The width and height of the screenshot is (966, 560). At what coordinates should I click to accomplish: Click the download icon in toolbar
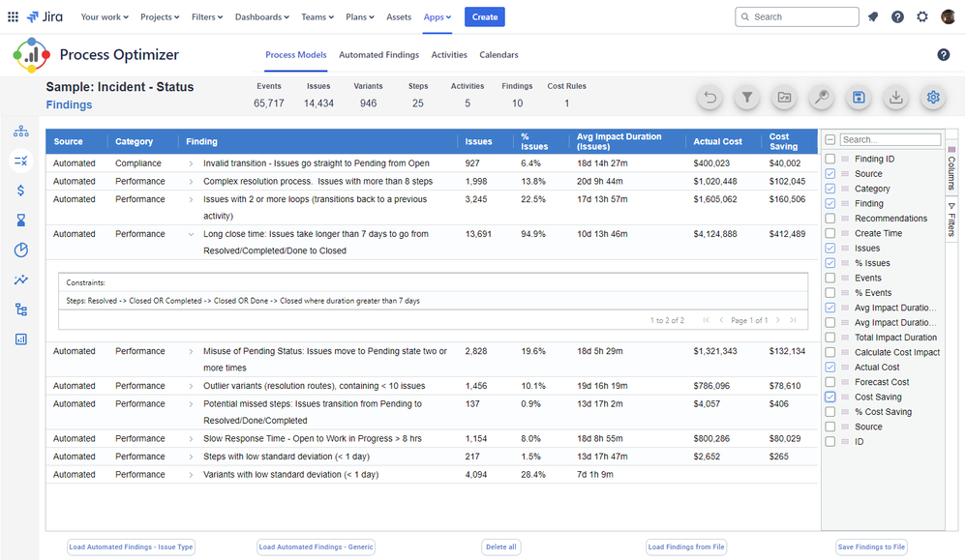(896, 98)
